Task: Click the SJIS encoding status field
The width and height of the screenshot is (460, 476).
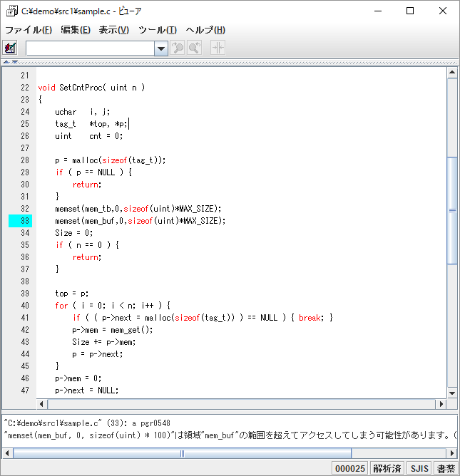Action: pos(419,468)
